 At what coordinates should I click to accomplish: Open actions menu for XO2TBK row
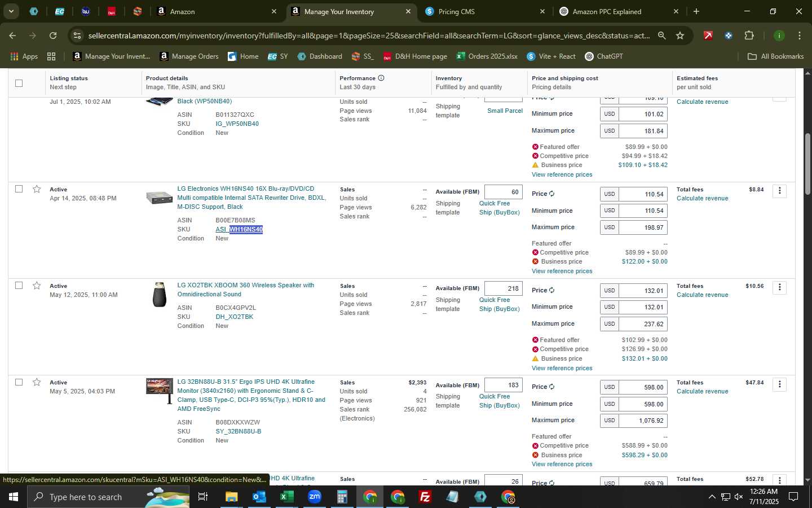[x=779, y=287]
